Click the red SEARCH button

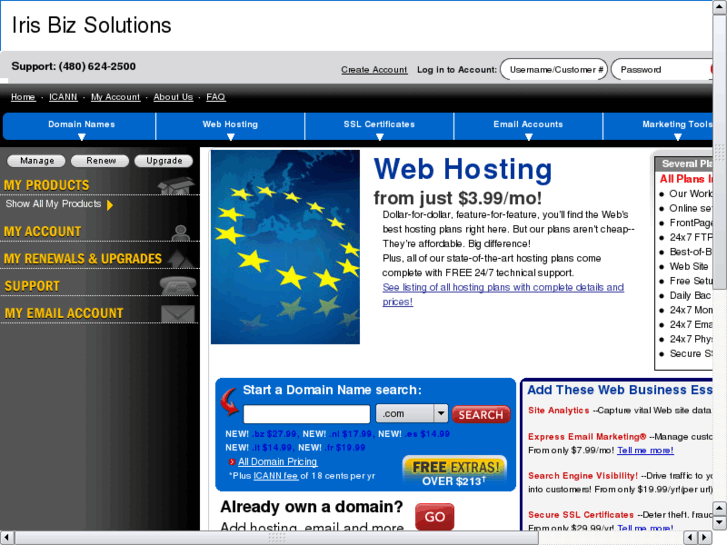pyautogui.click(x=481, y=414)
